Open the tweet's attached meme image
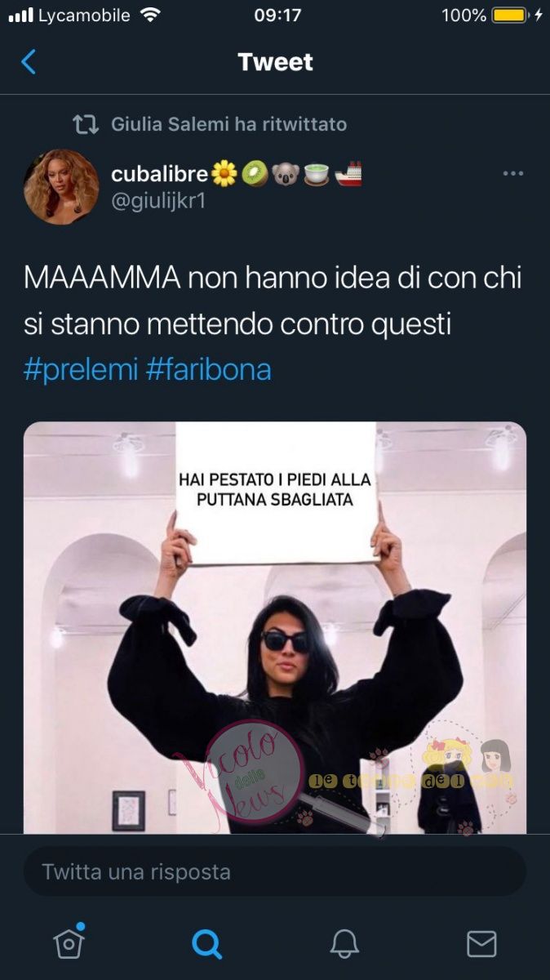 (275, 627)
